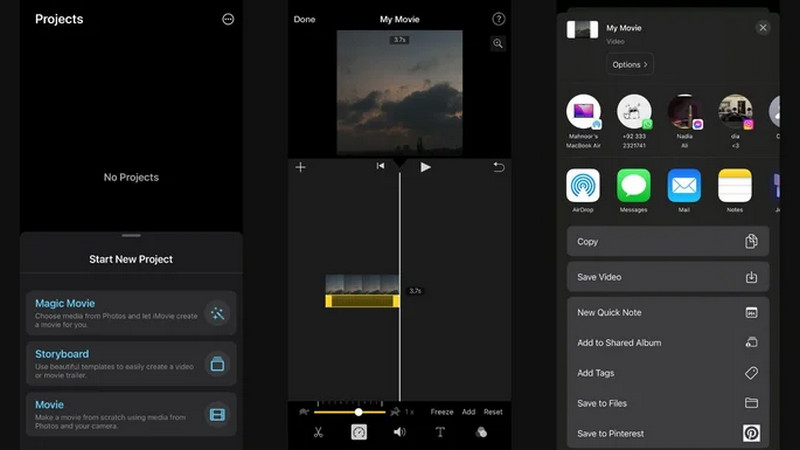Tap the Magic Movie wand icon
The height and width of the screenshot is (450, 800).
click(x=217, y=313)
